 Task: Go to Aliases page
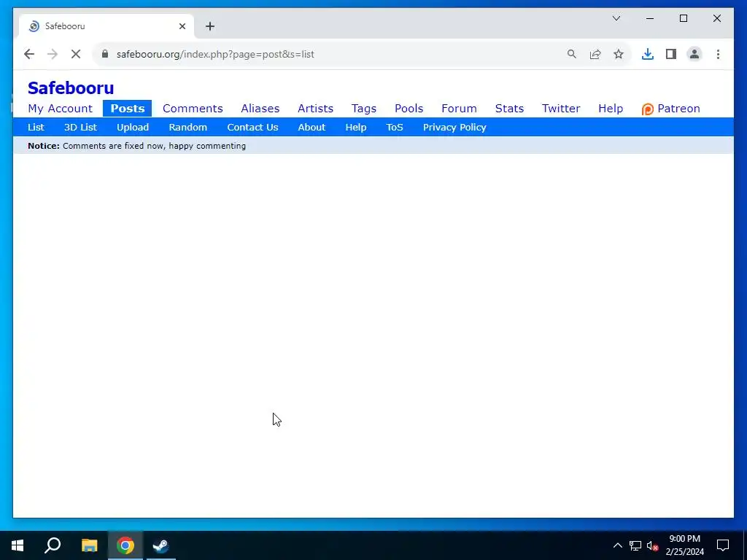260,109
